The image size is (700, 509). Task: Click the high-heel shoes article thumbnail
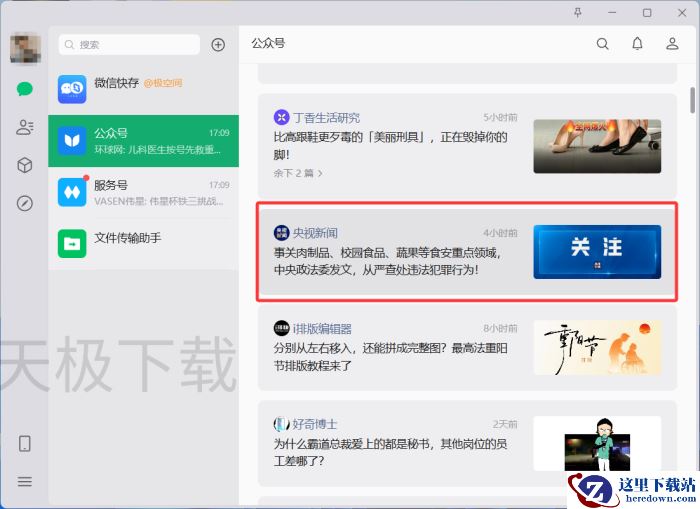click(x=597, y=146)
